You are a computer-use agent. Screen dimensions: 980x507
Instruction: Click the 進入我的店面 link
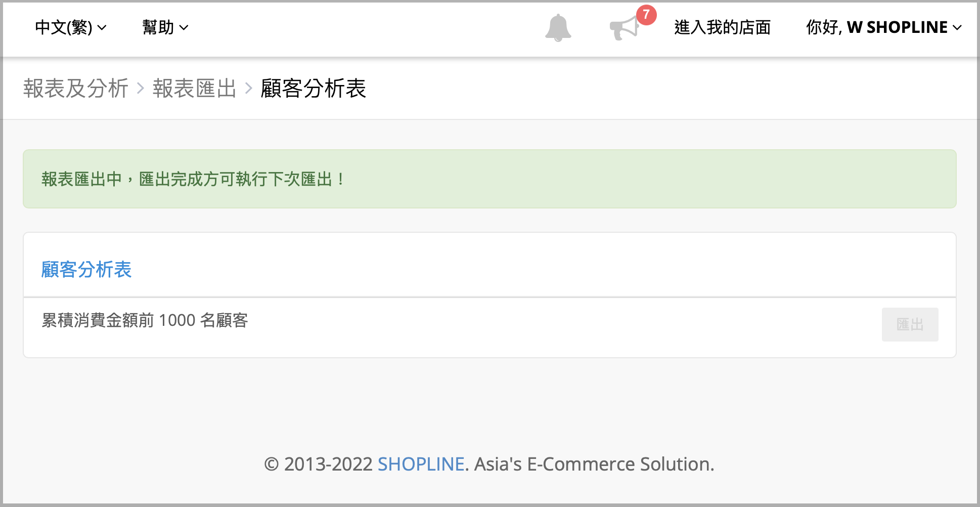coord(722,27)
